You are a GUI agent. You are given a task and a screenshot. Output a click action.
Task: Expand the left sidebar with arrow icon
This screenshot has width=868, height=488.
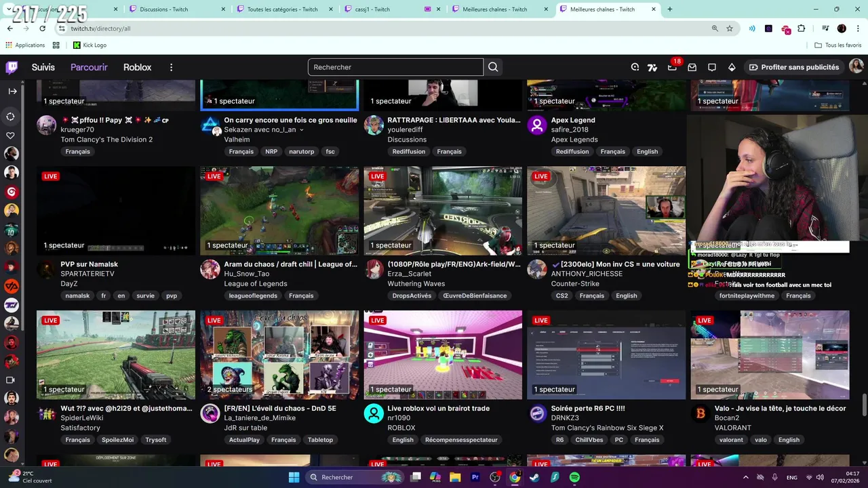12,91
